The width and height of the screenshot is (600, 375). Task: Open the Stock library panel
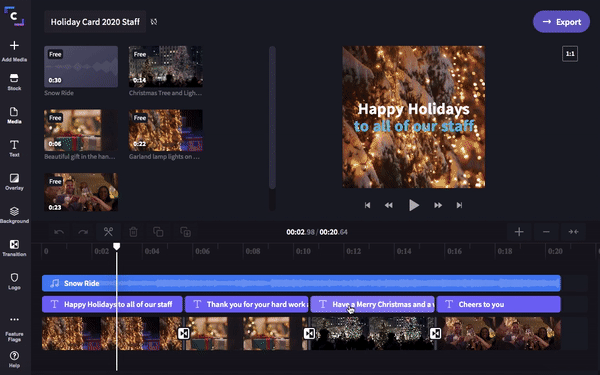tap(14, 82)
